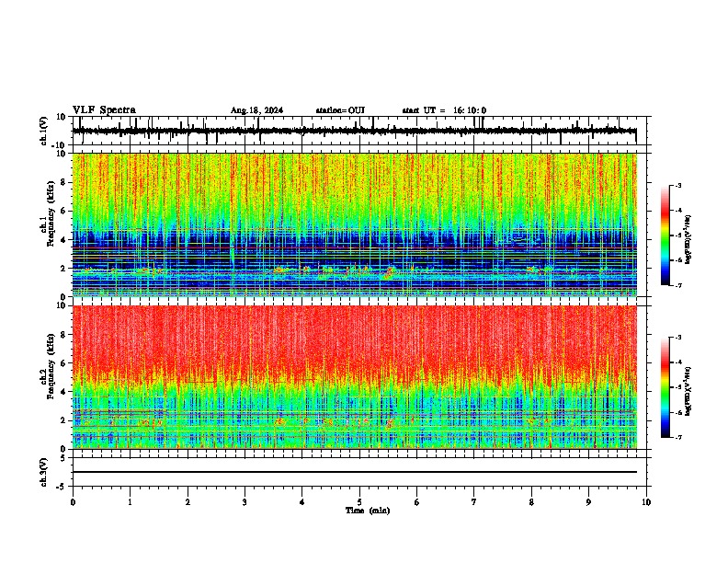Click time axis tick label "9"
Image resolution: width=728 pixels, height=563 pixels.
click(x=588, y=502)
